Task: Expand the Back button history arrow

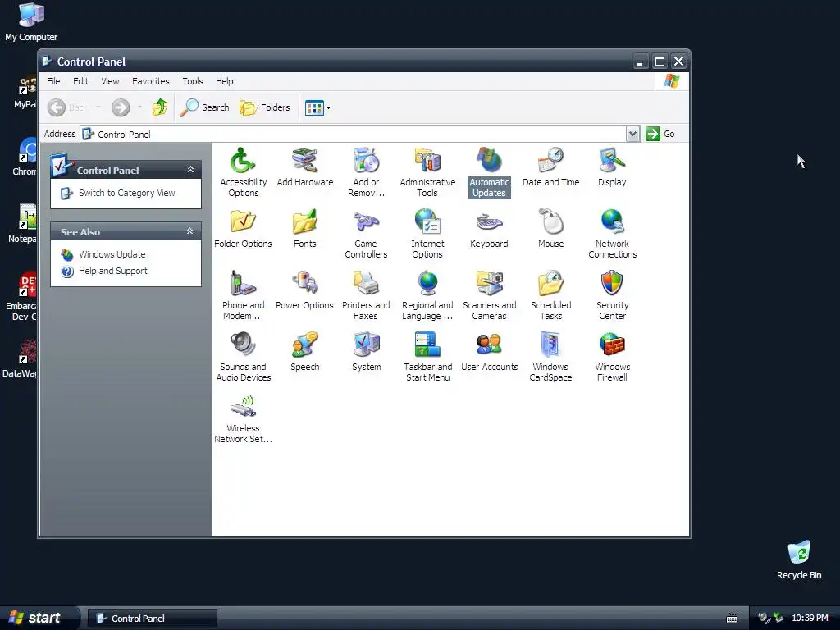Action: pyautogui.click(x=98, y=107)
